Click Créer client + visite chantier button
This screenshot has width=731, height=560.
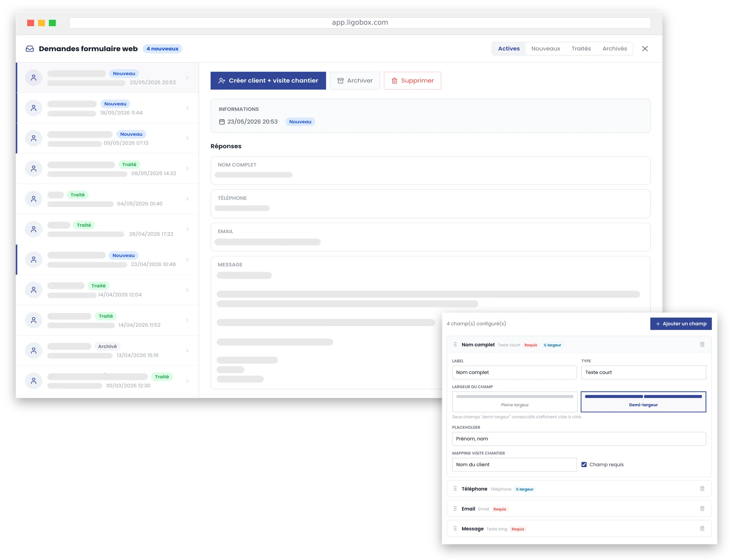(268, 80)
